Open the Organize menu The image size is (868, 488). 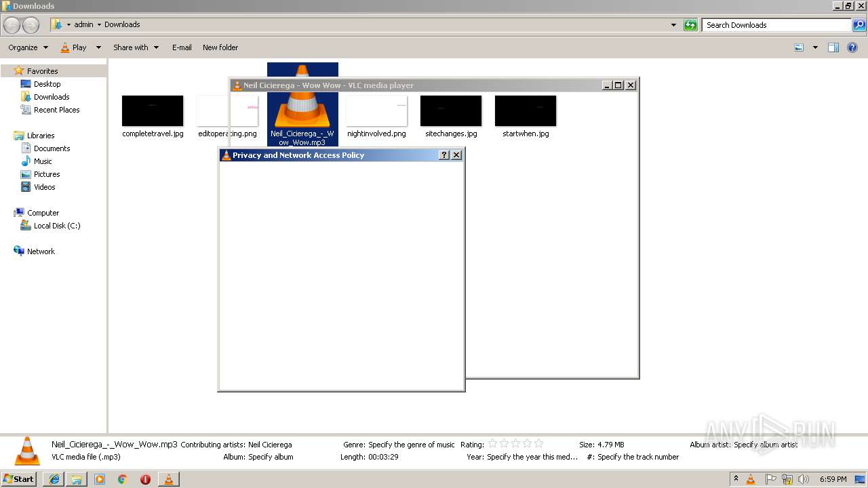point(28,47)
